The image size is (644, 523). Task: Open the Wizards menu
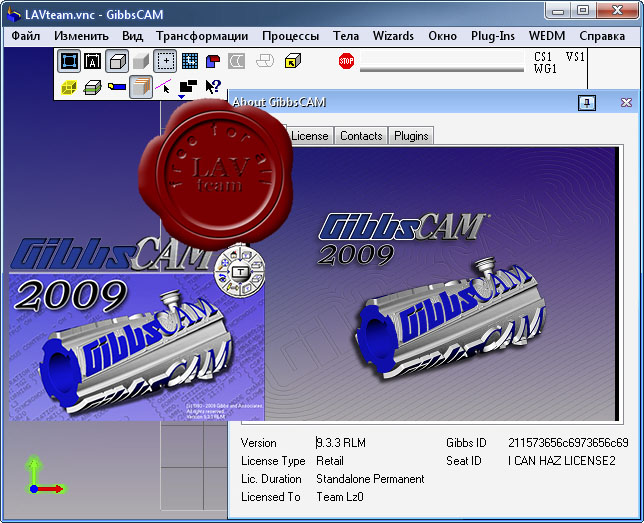point(393,36)
